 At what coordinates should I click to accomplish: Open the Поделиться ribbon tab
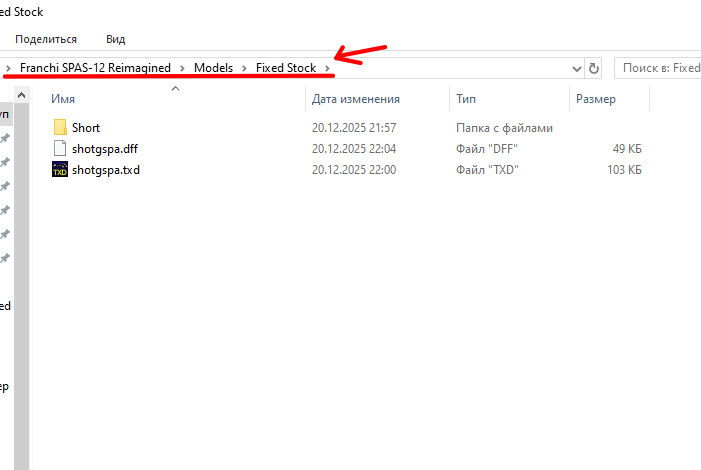coord(46,39)
